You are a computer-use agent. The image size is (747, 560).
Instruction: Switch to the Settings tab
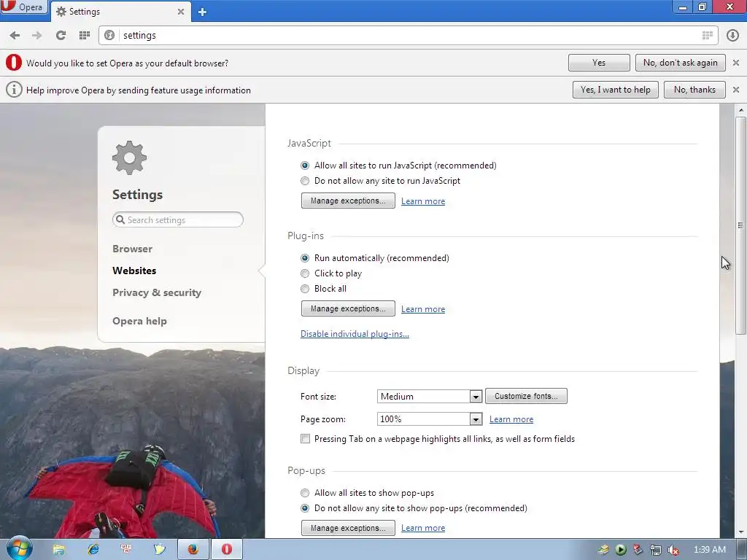[x=120, y=12]
